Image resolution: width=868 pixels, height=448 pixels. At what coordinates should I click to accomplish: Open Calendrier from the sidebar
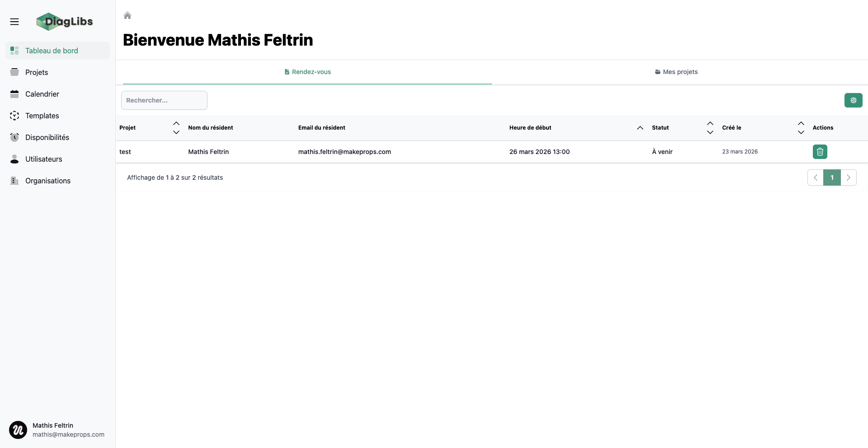tap(42, 94)
